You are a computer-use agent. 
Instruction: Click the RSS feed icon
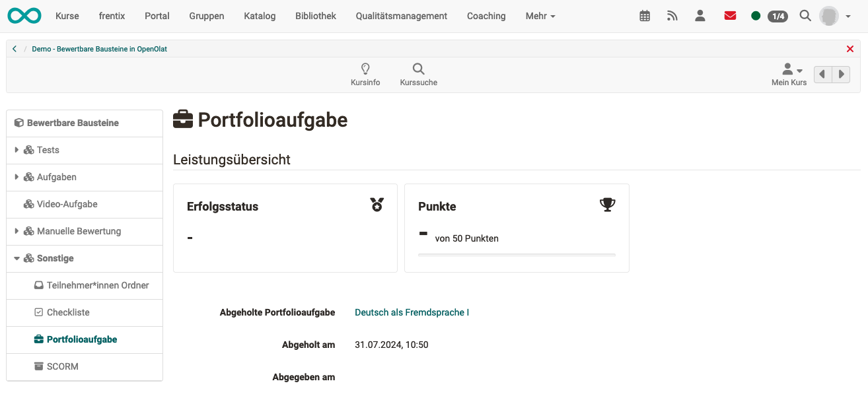click(672, 15)
